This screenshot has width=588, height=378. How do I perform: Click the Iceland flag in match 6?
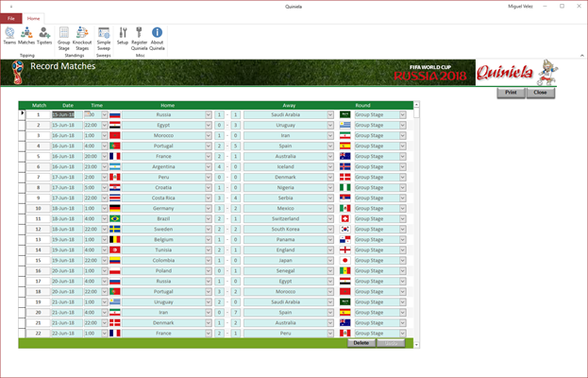click(345, 166)
